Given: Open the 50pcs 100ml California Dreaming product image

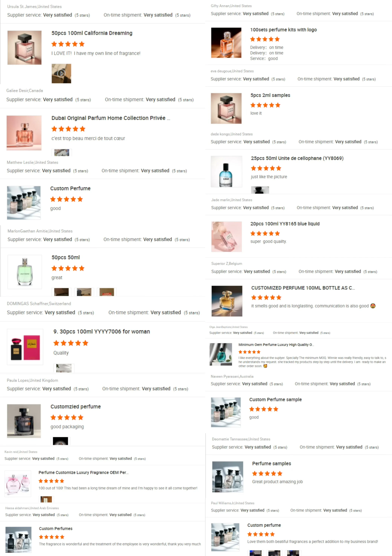Looking at the screenshot, I should (25, 48).
